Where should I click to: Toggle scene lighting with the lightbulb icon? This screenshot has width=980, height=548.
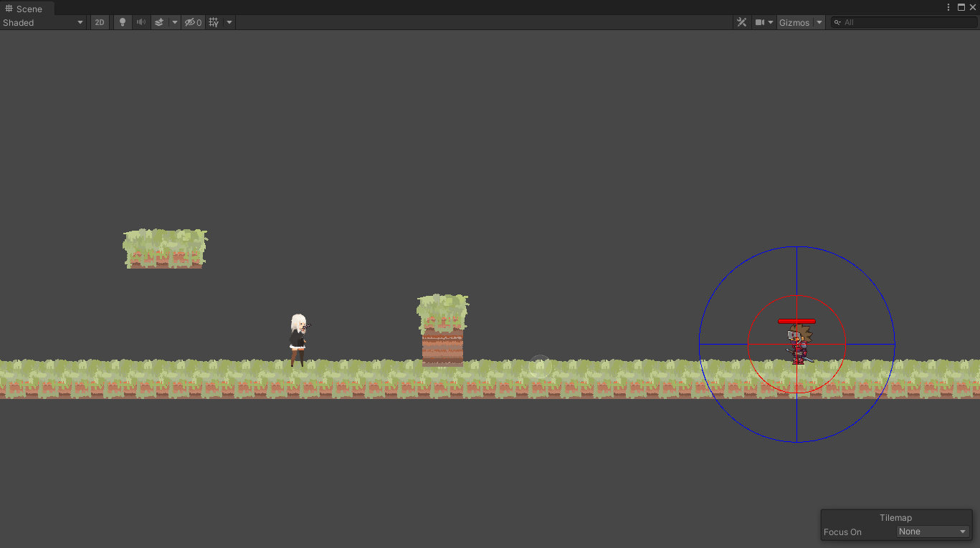[x=122, y=22]
